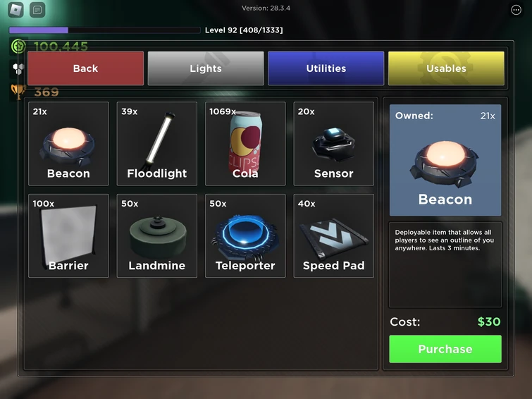Go back with the red Back button
This screenshot has height=399, width=532.
[x=85, y=68]
